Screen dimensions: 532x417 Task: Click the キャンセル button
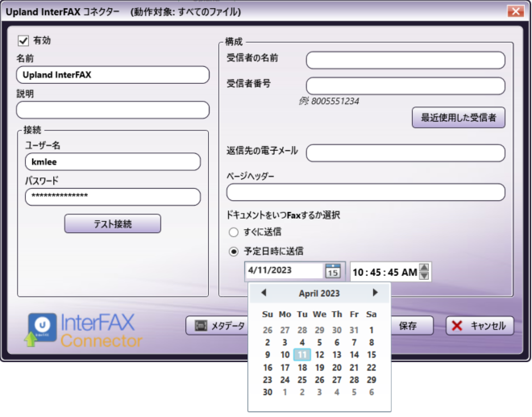[480, 326]
